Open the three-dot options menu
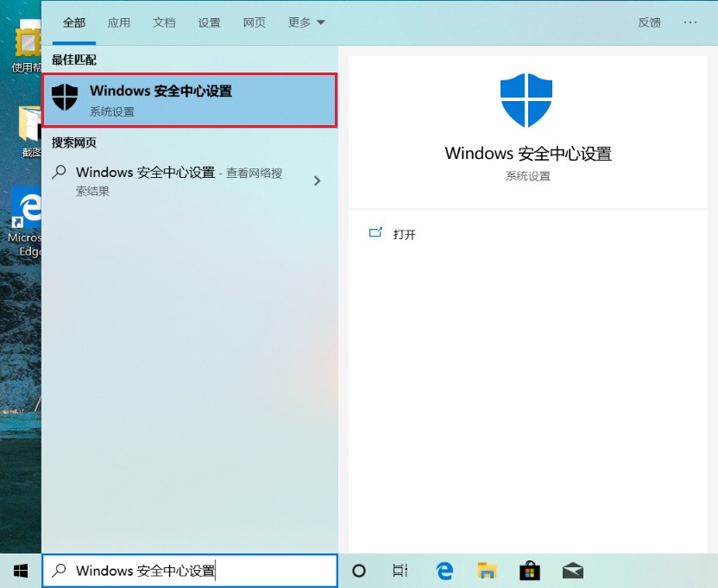 (690, 22)
